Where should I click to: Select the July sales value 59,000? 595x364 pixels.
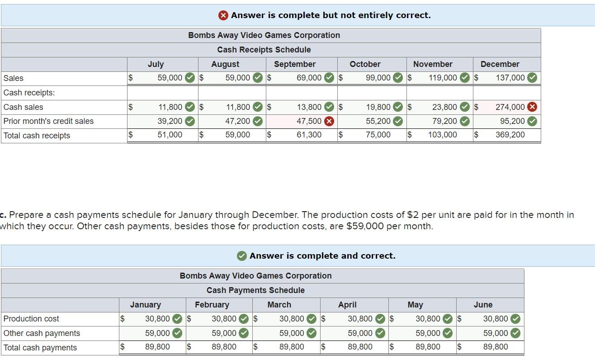tap(170, 78)
